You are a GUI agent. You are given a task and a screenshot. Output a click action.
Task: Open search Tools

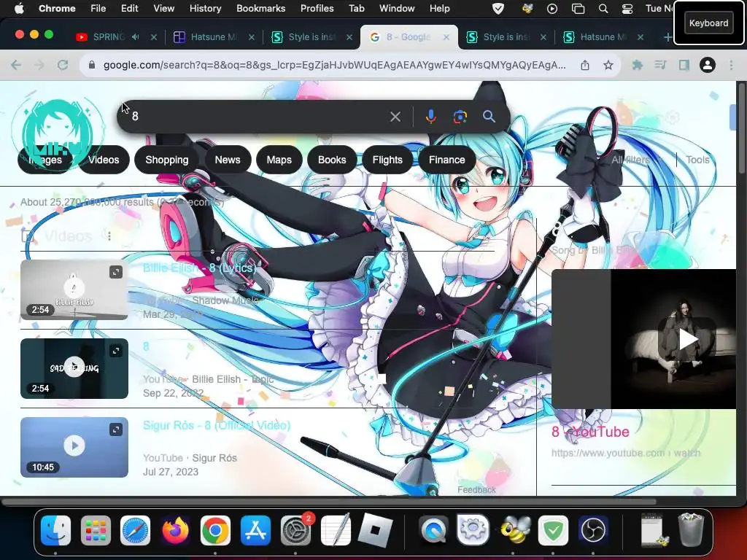[x=697, y=160]
